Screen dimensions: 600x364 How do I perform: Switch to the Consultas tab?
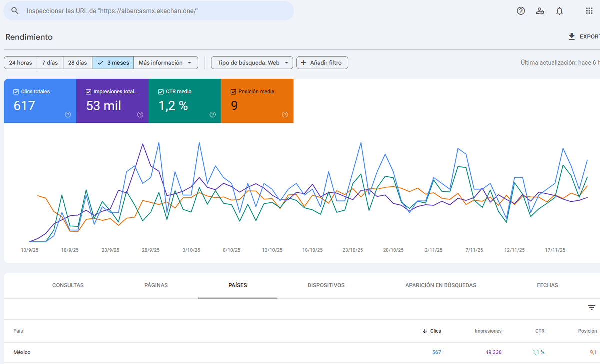coord(68,285)
